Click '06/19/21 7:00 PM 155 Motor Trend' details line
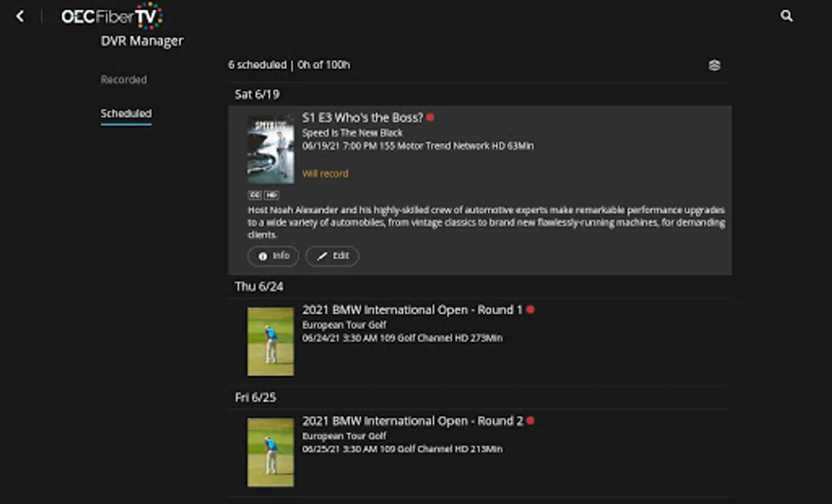The height and width of the screenshot is (504, 832). (x=418, y=146)
